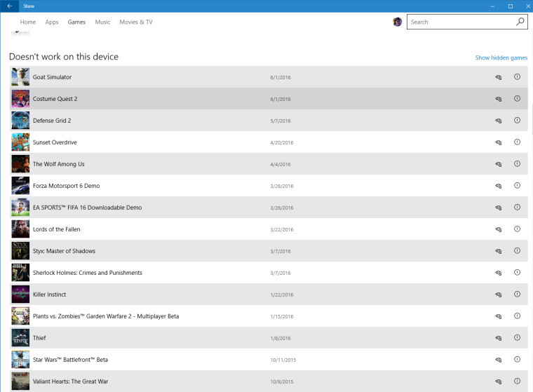Click the info icon for Plants vs. Zombies beta
This screenshot has width=533, height=392.
pos(517,316)
